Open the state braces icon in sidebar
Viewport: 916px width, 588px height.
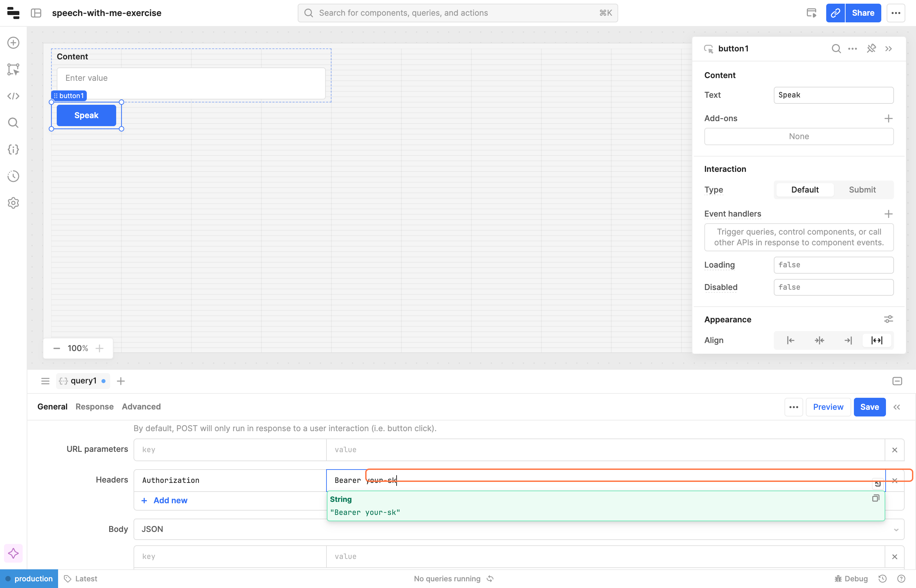click(x=13, y=149)
